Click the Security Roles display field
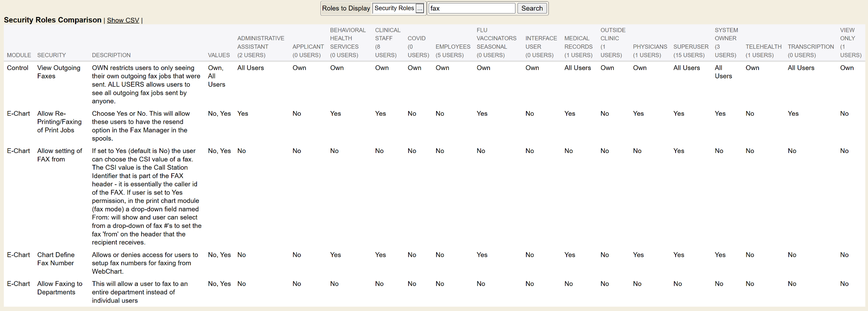 [x=394, y=8]
